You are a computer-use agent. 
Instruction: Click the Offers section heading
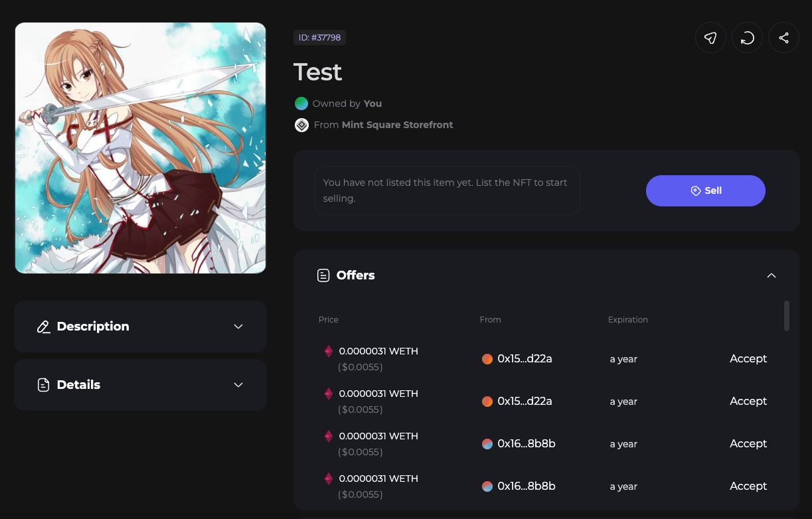356,275
